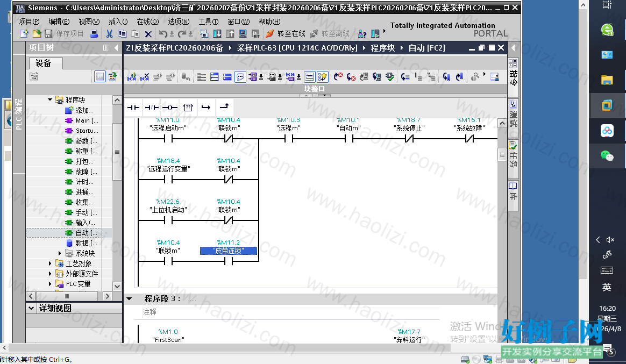Click the open project folder icon

(37, 33)
